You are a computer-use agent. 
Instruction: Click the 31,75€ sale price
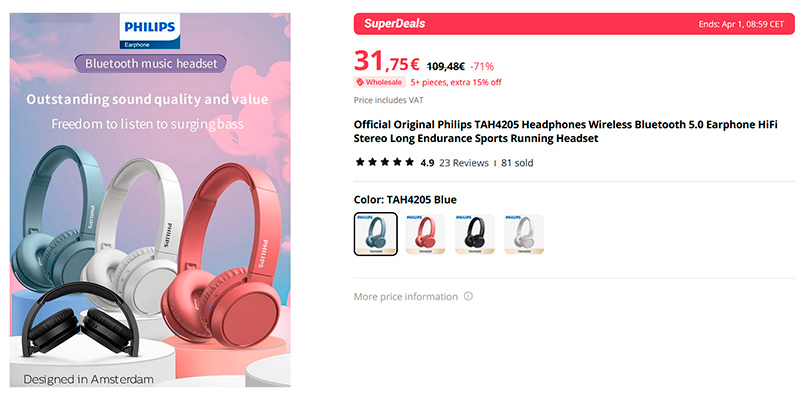pos(387,62)
